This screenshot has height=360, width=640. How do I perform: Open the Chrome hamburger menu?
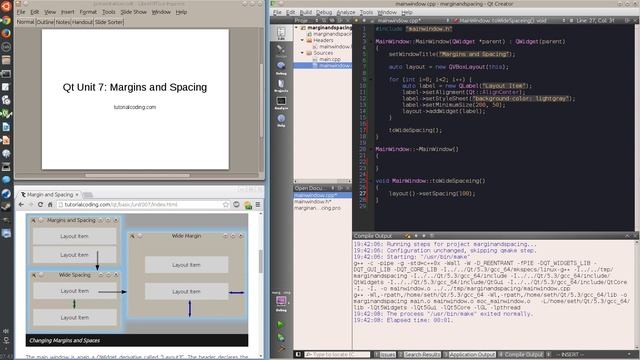(258, 204)
